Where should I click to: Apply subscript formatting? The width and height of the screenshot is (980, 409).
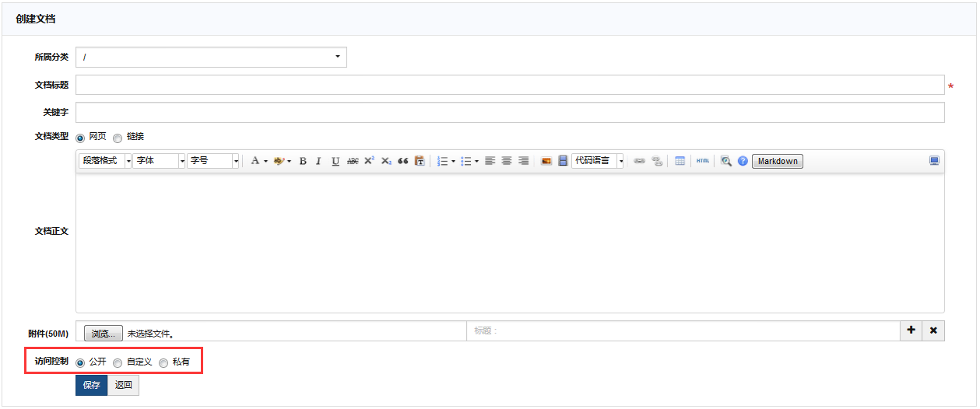[x=386, y=161]
